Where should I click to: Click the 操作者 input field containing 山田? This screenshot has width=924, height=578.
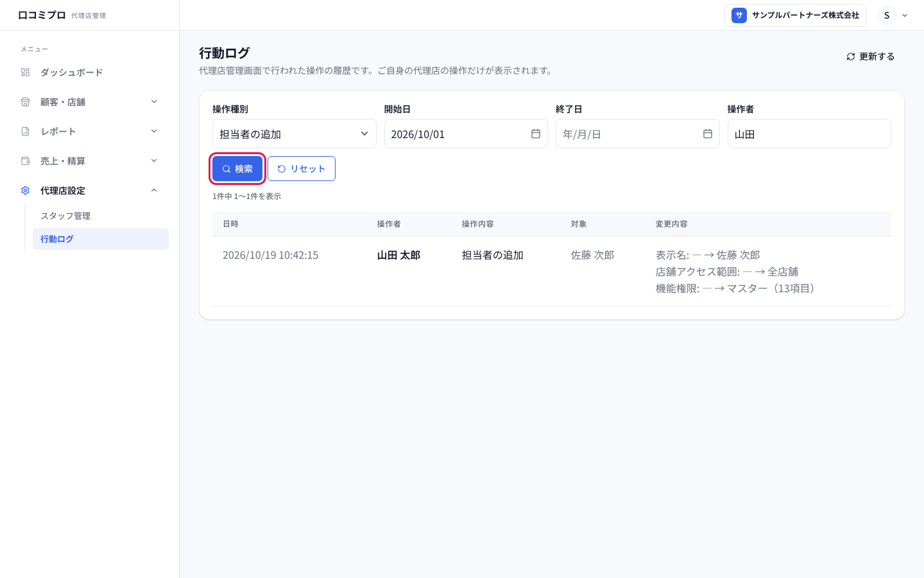coord(809,134)
